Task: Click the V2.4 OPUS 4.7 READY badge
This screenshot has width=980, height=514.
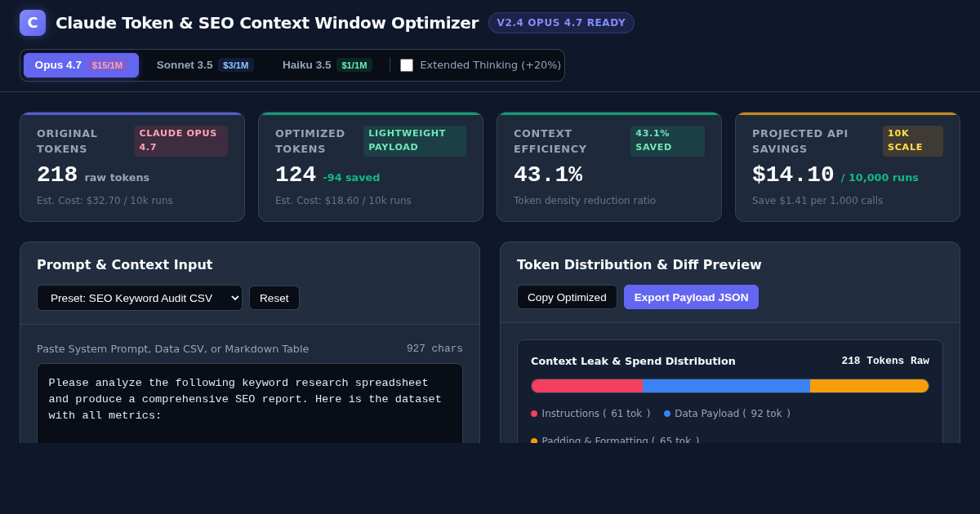Action: pos(561,23)
